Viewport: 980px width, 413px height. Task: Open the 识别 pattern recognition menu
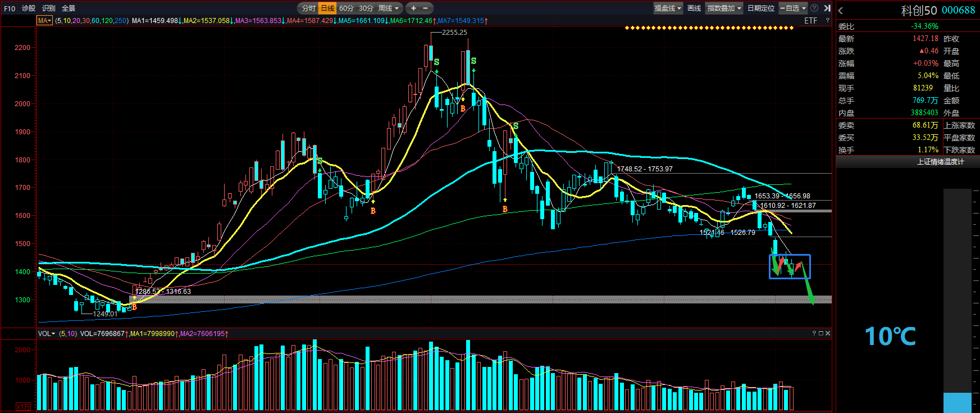point(49,8)
